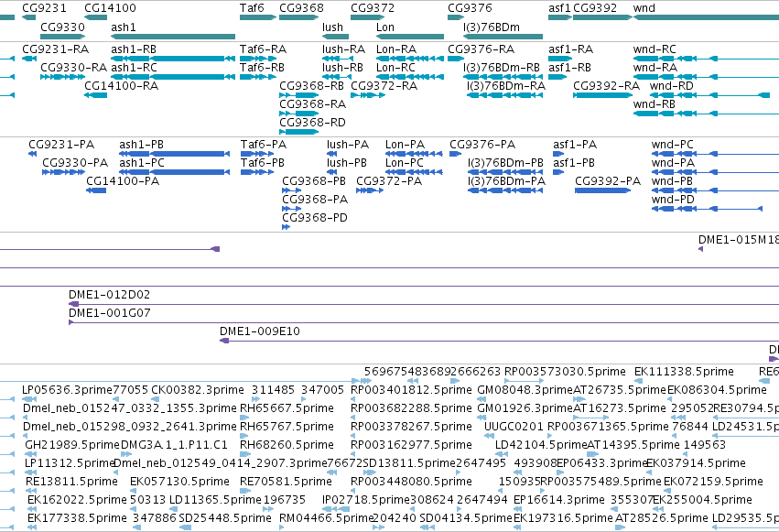Click the EK057130.5prime EST label
The height and width of the screenshot is (532, 779).
click(x=179, y=482)
